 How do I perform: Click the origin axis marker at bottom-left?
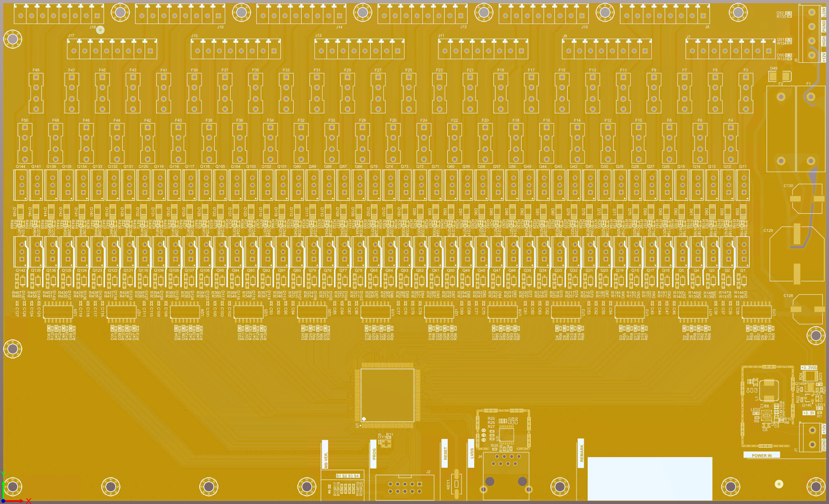tap(4, 500)
